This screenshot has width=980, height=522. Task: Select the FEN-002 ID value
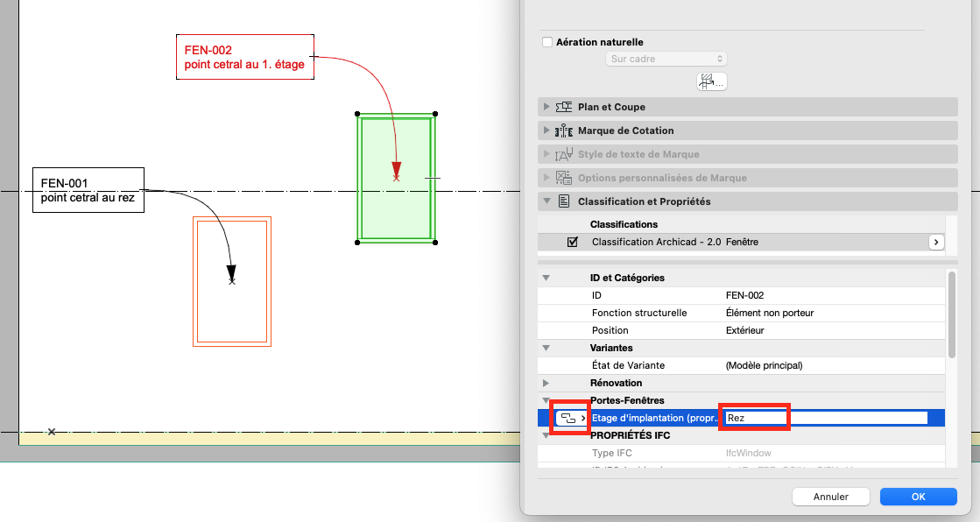[x=744, y=295]
